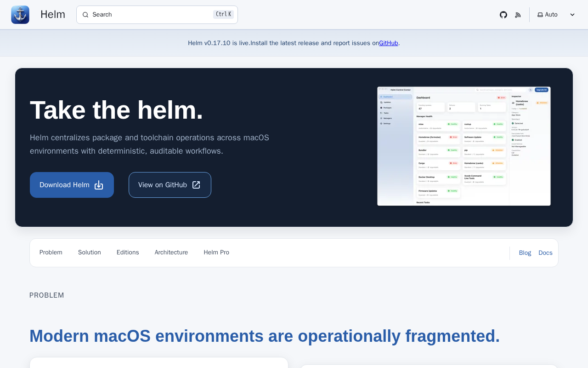Click the "Modern macOS environments are operationally fragmented." heading
This screenshot has width=588, height=368.
[x=265, y=336]
